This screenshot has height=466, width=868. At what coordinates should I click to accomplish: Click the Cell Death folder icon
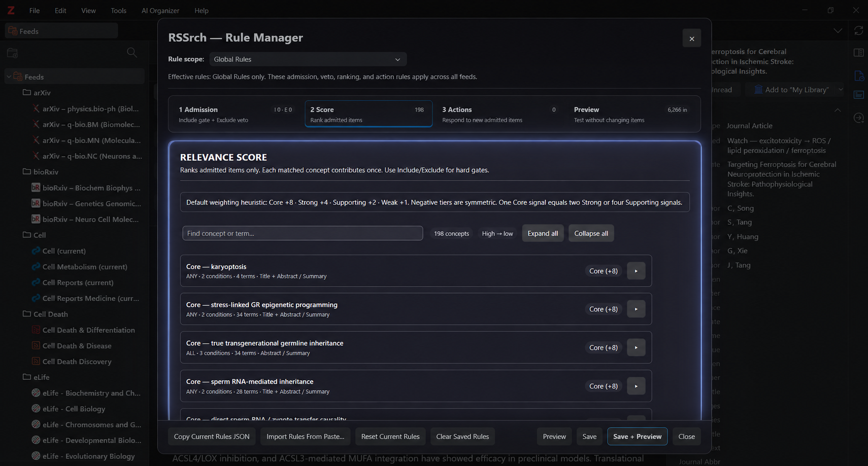[27, 314]
